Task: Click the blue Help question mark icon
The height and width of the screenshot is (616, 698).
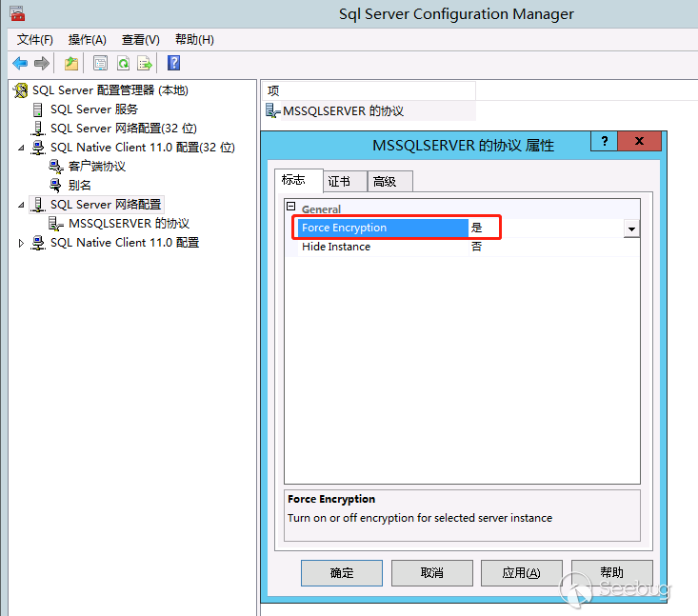Action: tap(173, 63)
